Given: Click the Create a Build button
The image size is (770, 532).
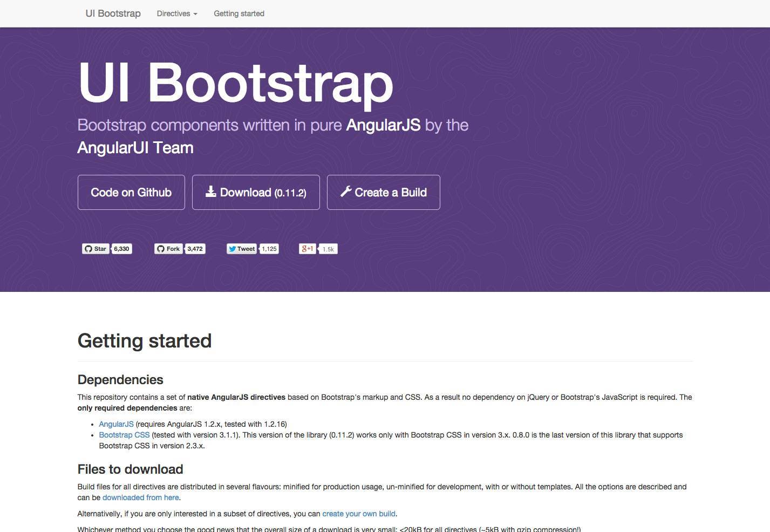Looking at the screenshot, I should click(384, 192).
